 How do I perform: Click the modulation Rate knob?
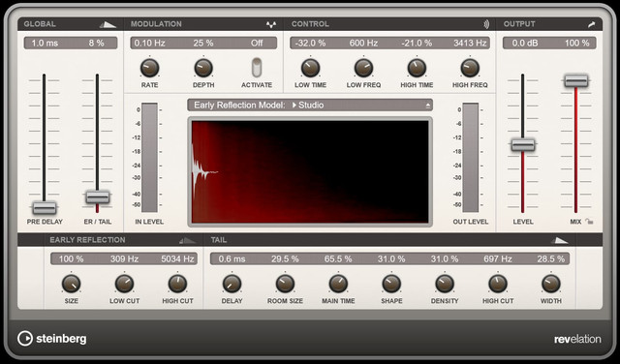tap(149, 68)
